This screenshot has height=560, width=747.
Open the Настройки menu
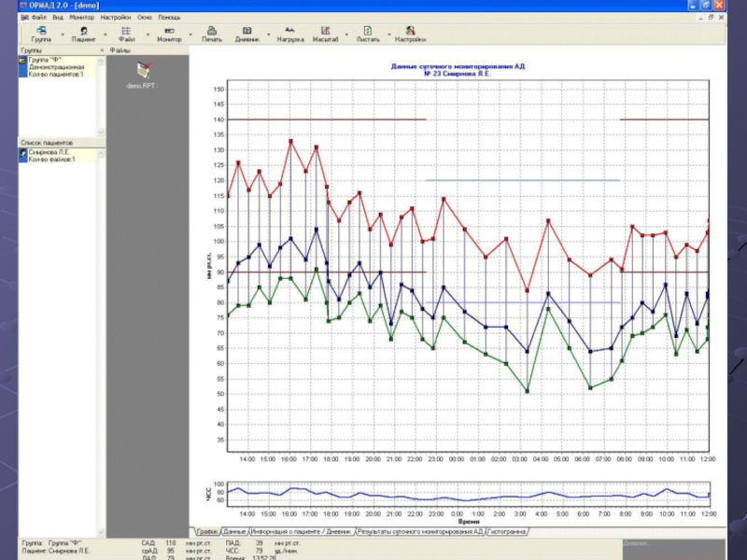coord(115,18)
